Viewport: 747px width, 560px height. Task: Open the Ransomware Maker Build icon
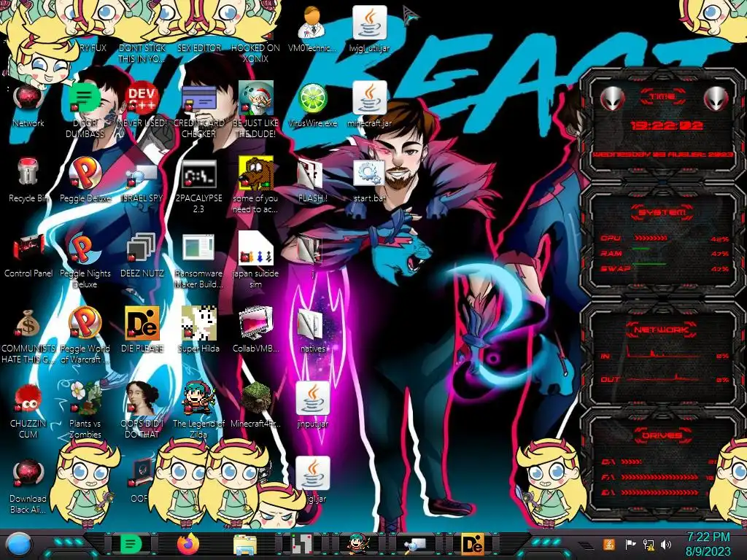[x=198, y=249]
